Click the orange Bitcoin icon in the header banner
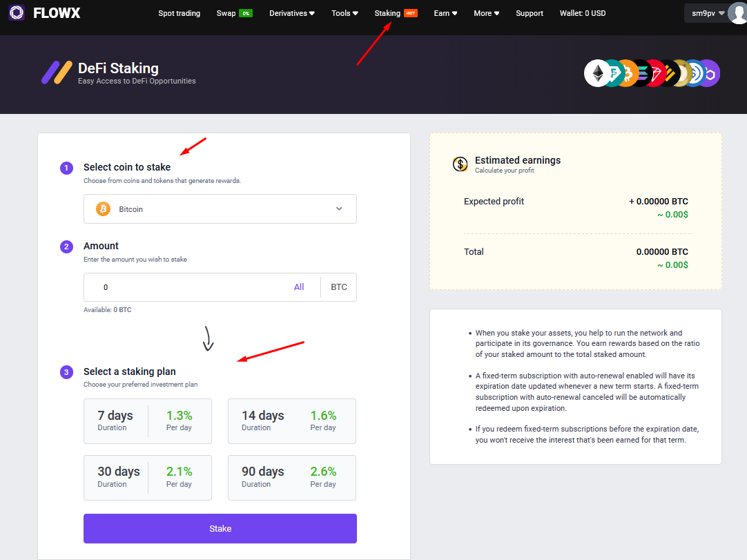The height and width of the screenshot is (560, 747). (x=629, y=73)
